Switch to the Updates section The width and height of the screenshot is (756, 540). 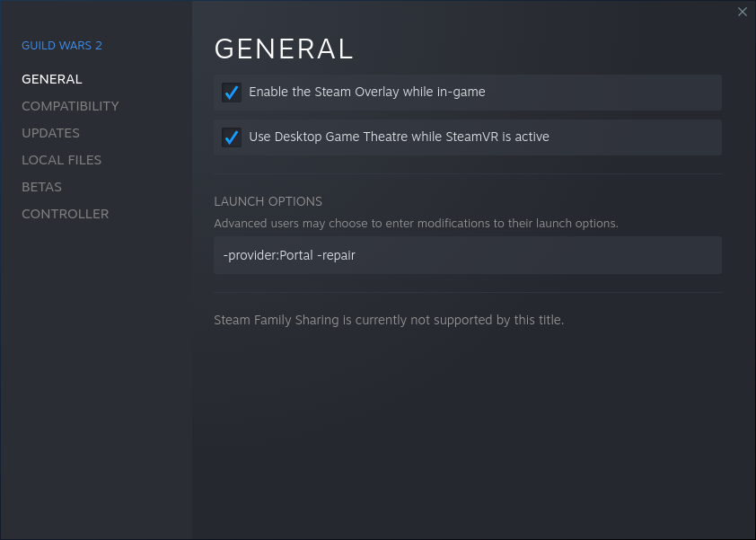(50, 133)
